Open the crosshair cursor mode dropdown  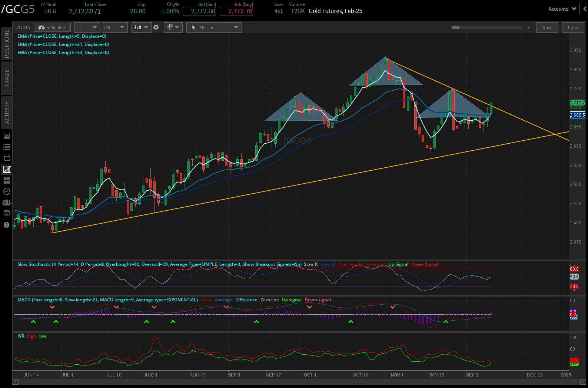(x=173, y=27)
